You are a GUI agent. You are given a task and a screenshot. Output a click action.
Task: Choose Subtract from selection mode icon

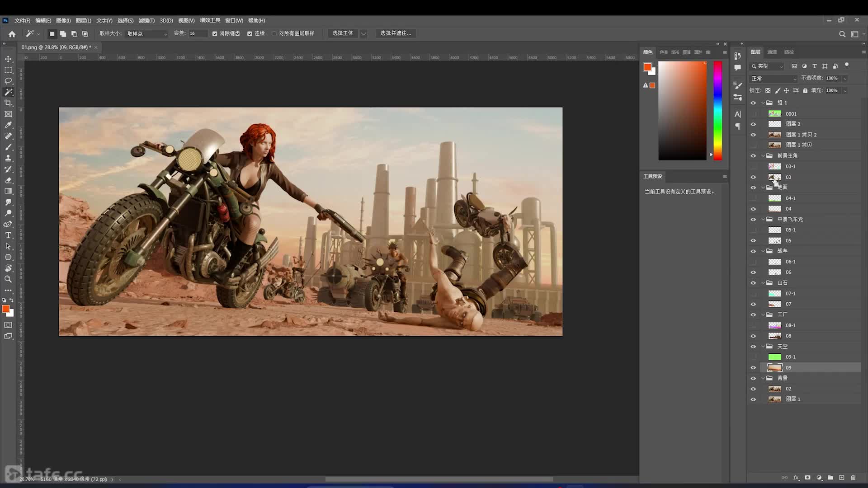click(74, 34)
